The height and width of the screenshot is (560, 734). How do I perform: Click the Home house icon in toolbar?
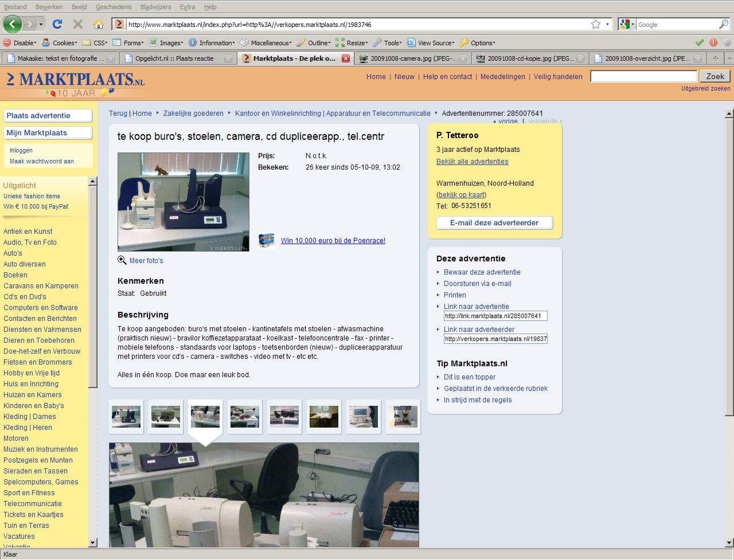pyautogui.click(x=99, y=24)
